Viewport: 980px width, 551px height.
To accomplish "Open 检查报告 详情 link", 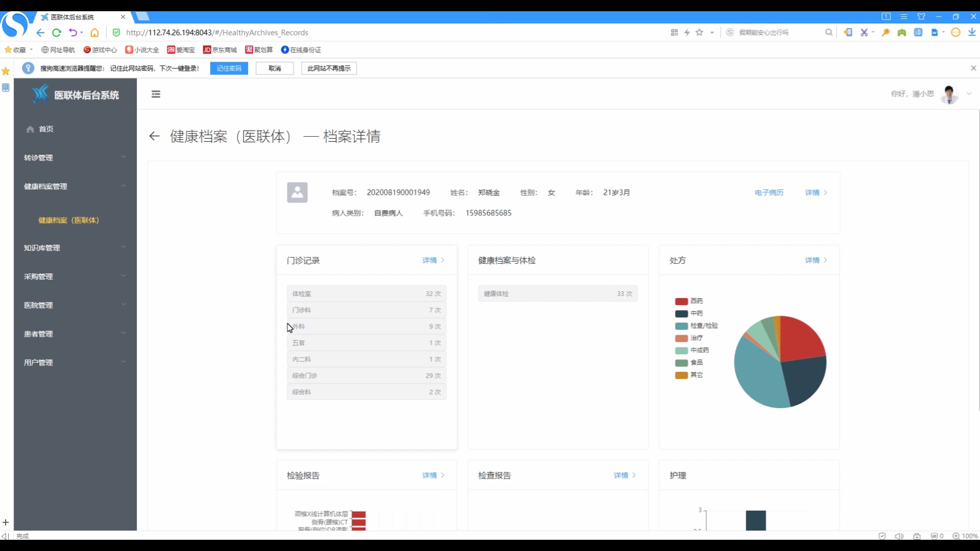I will click(624, 475).
